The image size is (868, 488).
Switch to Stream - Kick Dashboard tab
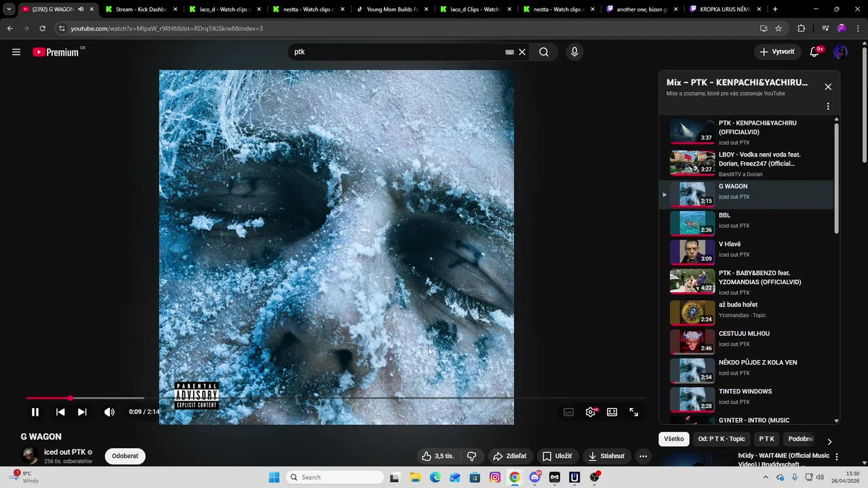pyautogui.click(x=140, y=9)
